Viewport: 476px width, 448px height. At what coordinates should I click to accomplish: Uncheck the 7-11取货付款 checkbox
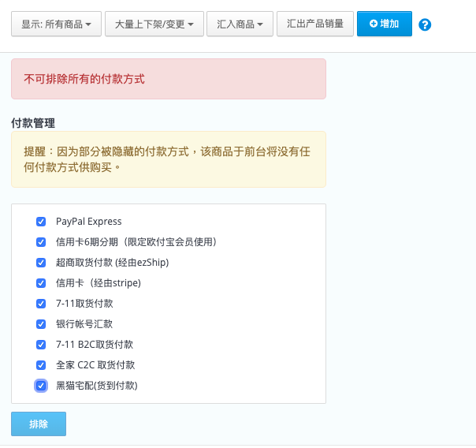[x=41, y=304]
